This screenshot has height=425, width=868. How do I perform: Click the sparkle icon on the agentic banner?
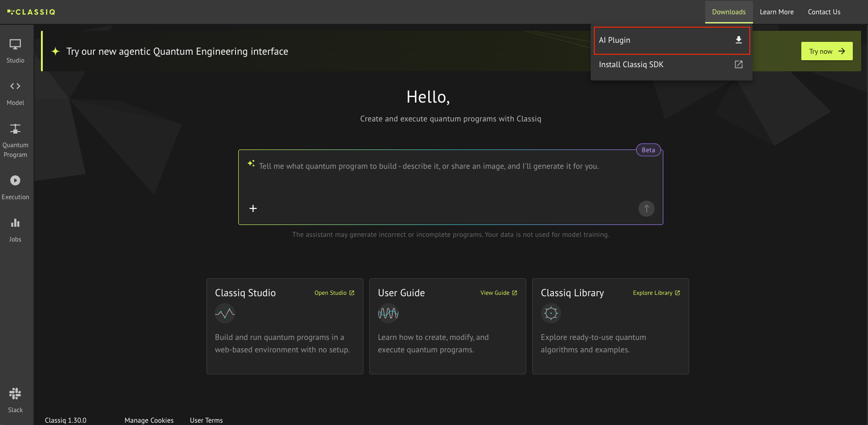56,51
